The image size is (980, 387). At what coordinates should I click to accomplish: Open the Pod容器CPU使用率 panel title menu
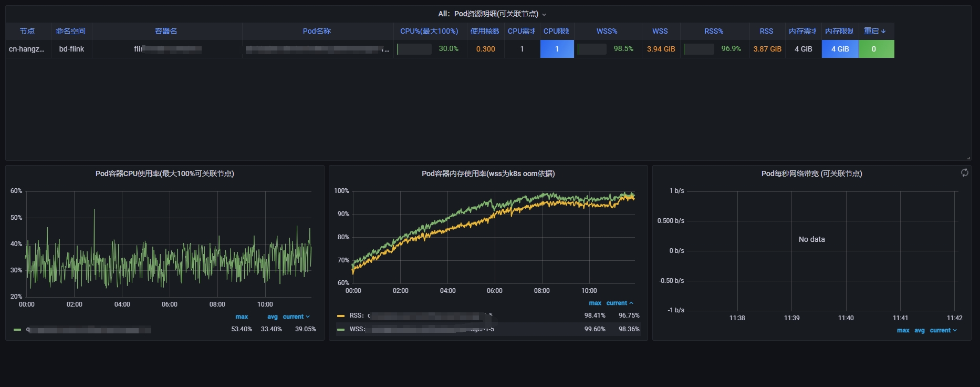(x=164, y=174)
